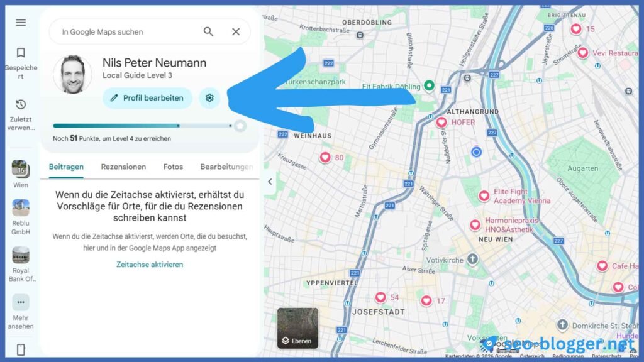
Task: Switch to the Fotos tab
Action: click(173, 167)
